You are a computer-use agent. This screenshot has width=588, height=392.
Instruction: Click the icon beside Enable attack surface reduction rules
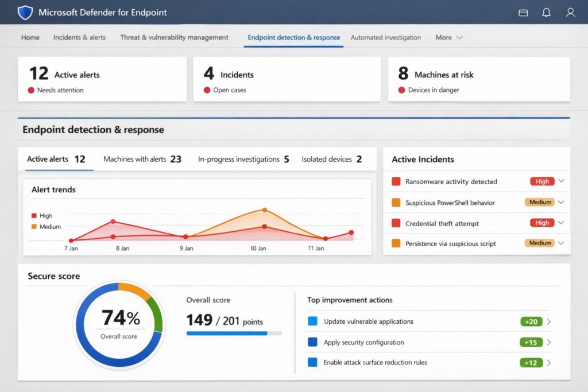(313, 363)
